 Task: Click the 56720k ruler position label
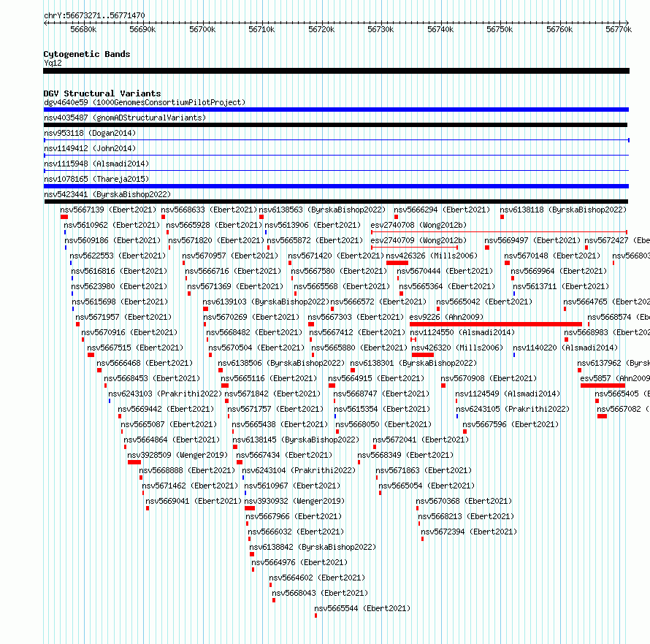pos(321,29)
